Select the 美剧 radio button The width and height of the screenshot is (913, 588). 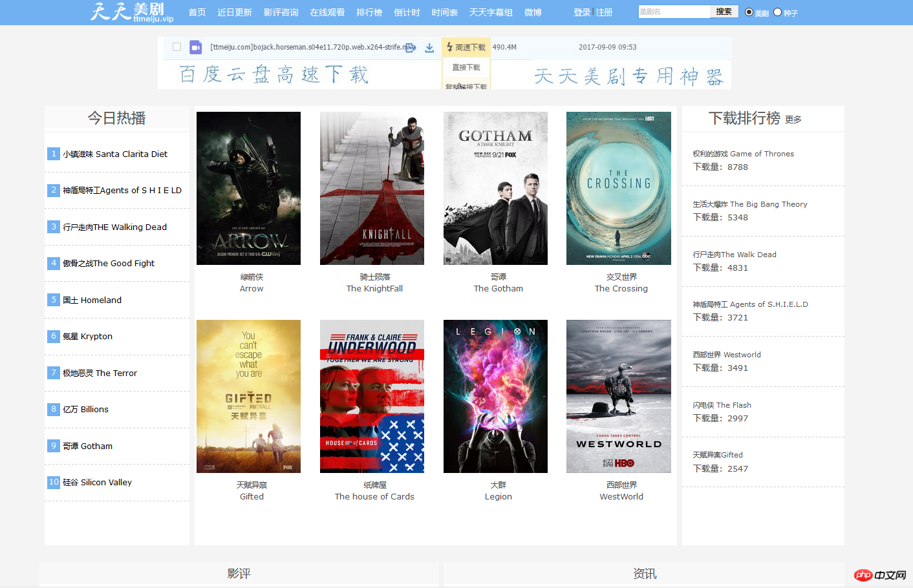pos(749,12)
